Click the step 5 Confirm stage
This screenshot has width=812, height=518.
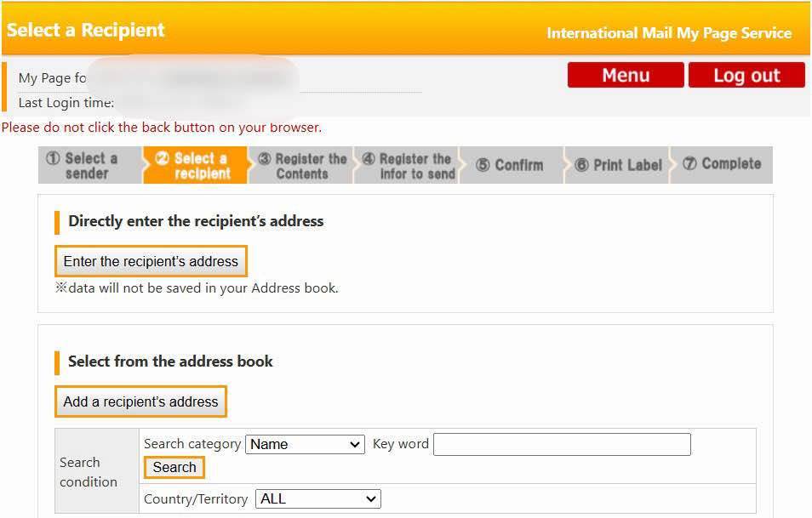tap(512, 165)
